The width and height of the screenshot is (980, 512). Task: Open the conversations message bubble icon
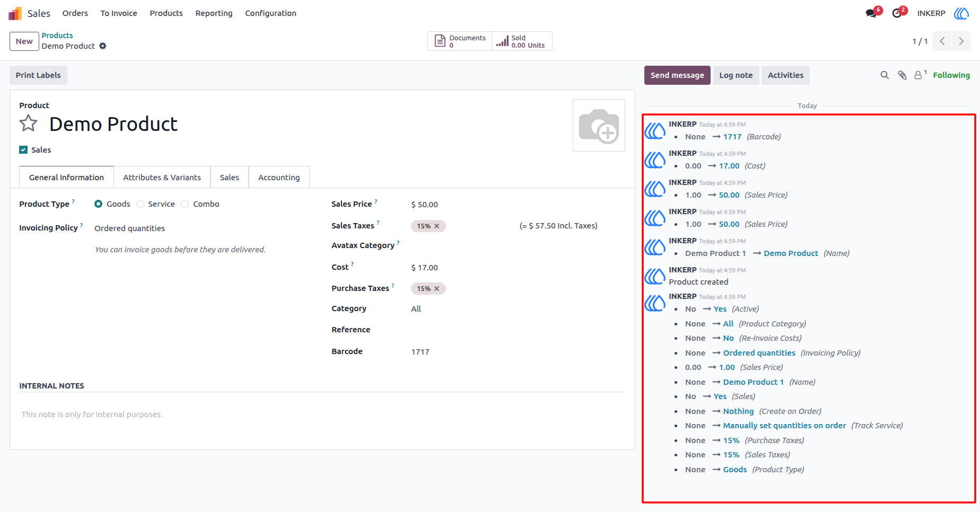coord(871,13)
